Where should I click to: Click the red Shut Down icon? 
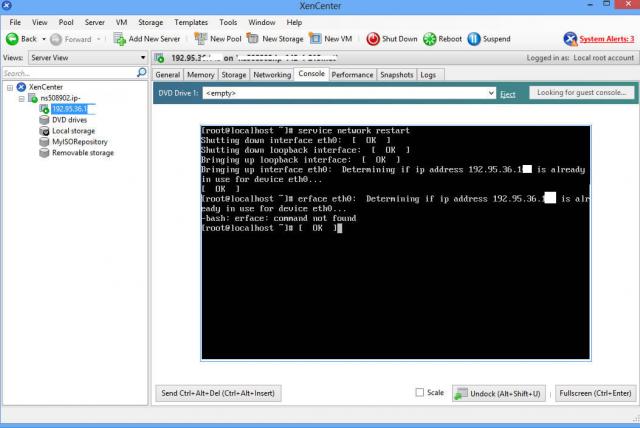coord(373,39)
